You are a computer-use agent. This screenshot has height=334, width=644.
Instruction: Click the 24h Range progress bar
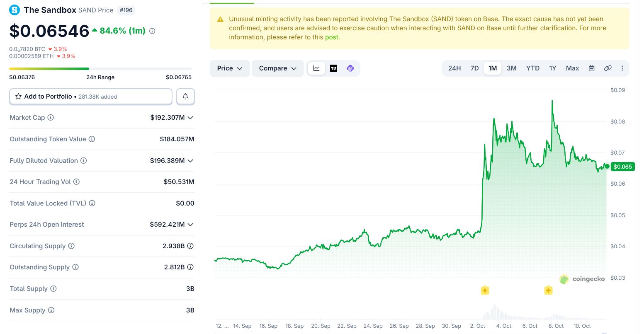pyautogui.click(x=100, y=69)
